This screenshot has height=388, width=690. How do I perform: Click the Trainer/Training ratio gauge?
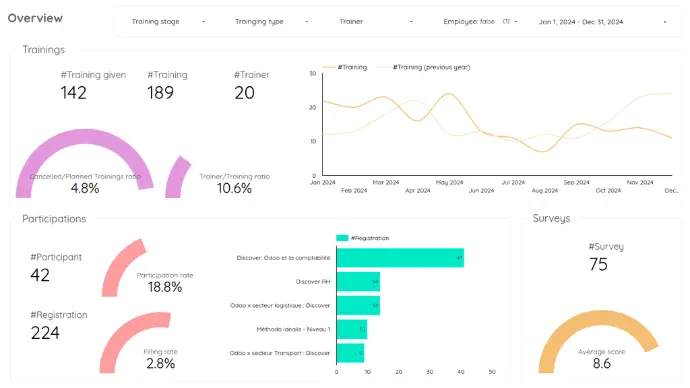(x=177, y=177)
